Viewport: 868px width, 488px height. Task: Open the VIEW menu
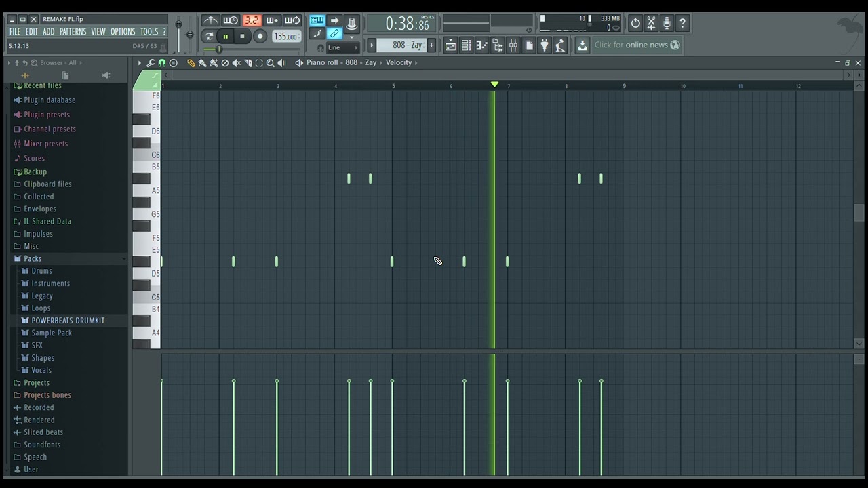click(98, 32)
